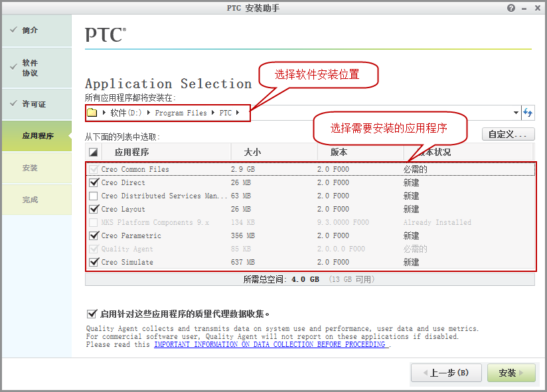
Task: Click the 2.9 GB size cell
Action: [x=243, y=169]
